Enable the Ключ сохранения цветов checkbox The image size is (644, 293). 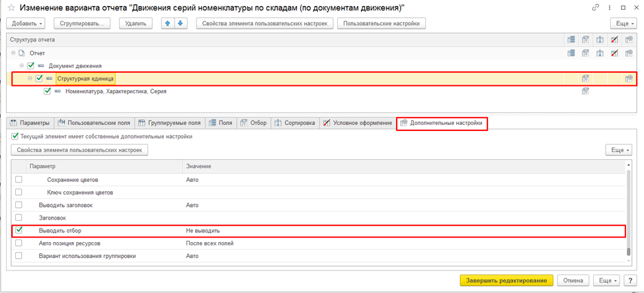19,192
